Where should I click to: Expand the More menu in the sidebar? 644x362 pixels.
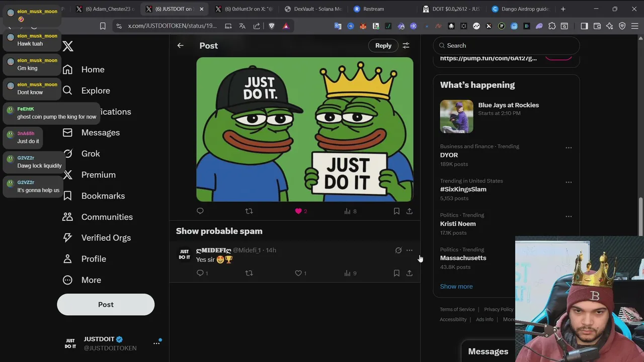point(82,280)
